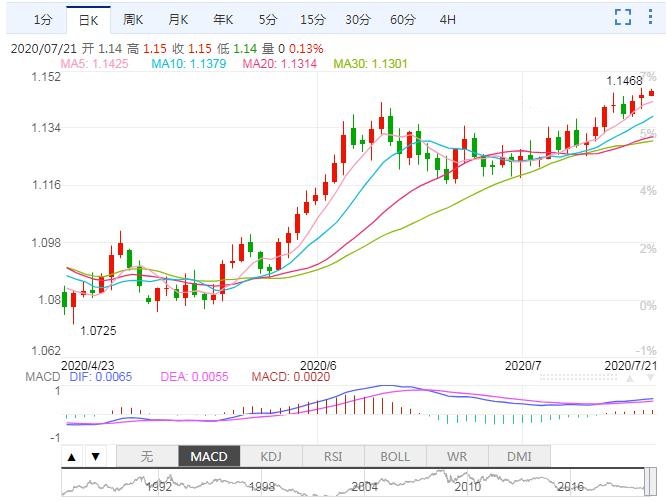The height and width of the screenshot is (502, 667).
Task: Choose the 15分 interval tab
Action: pos(313,19)
